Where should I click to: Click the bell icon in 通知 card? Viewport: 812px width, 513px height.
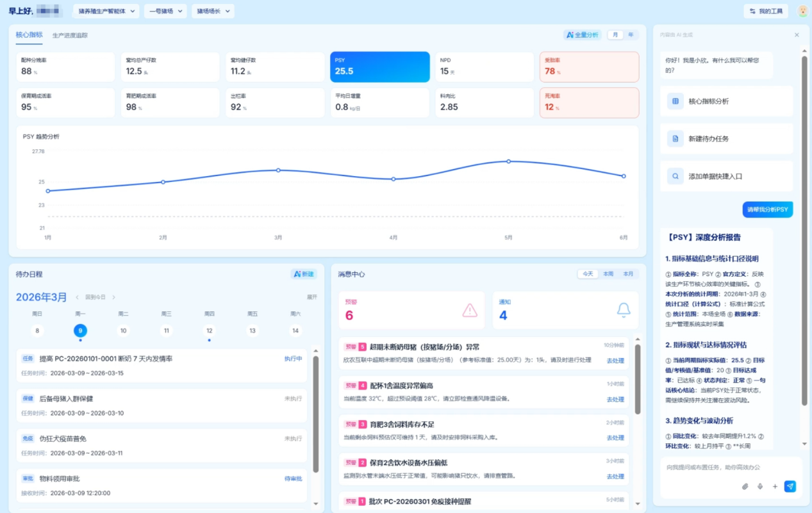point(624,311)
